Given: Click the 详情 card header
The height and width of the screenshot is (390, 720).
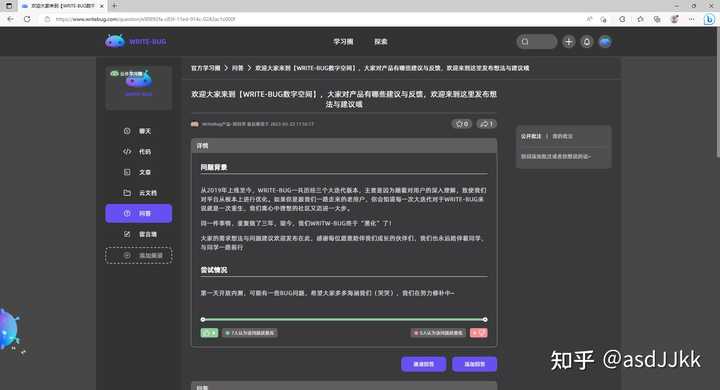Looking at the screenshot, I should [344, 146].
